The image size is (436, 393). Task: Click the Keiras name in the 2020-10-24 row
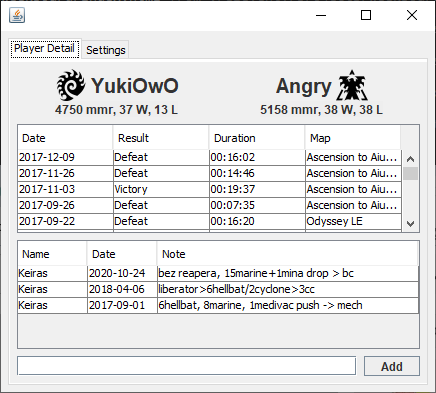pos(52,273)
